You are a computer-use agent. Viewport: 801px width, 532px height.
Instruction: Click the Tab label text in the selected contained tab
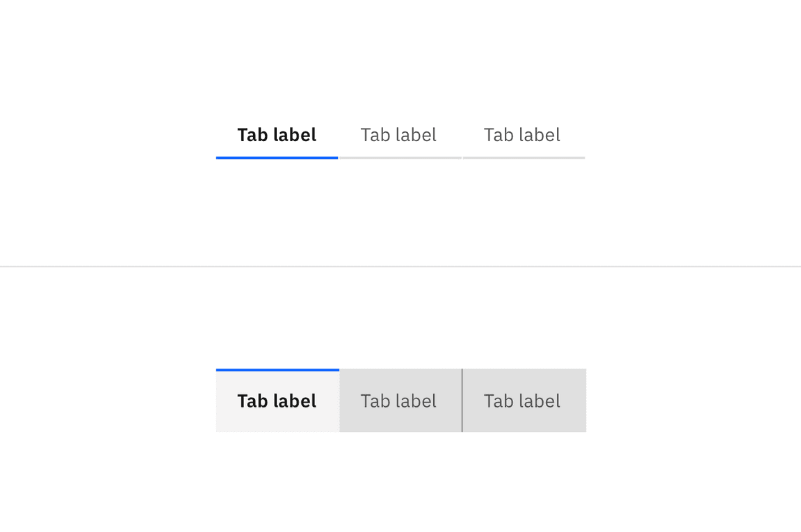coord(277,401)
